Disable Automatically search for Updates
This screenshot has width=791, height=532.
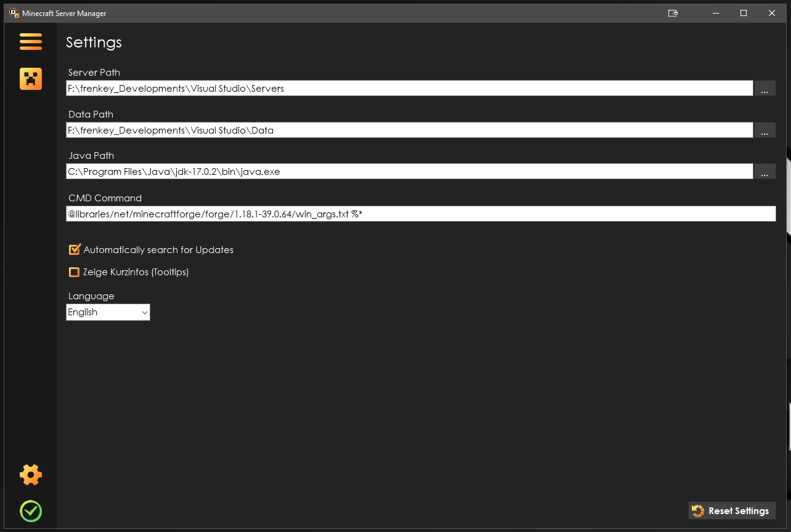coord(74,249)
